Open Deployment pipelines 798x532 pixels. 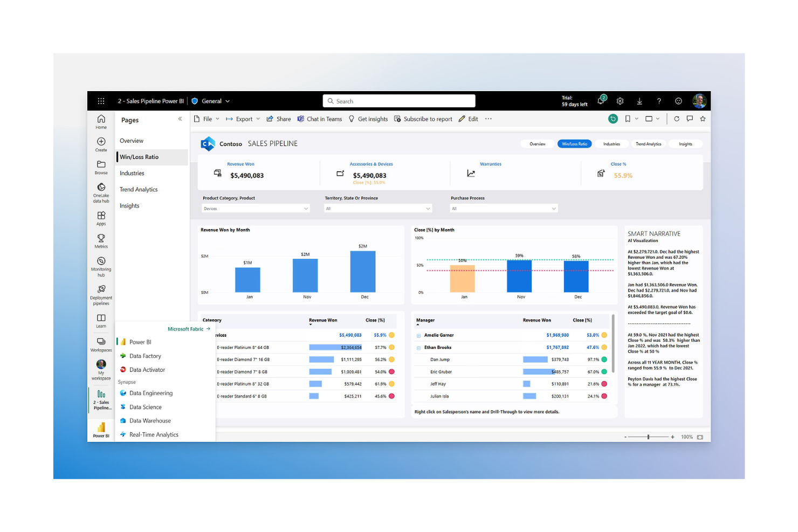(x=101, y=294)
